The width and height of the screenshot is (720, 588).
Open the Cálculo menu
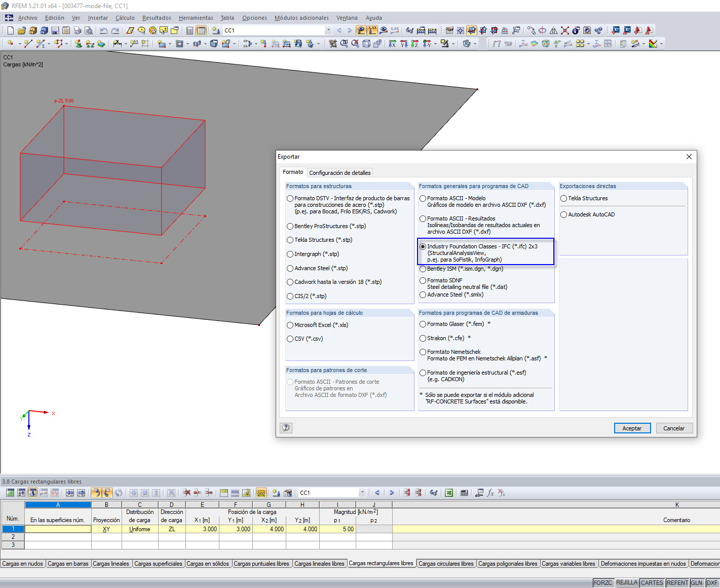click(125, 18)
